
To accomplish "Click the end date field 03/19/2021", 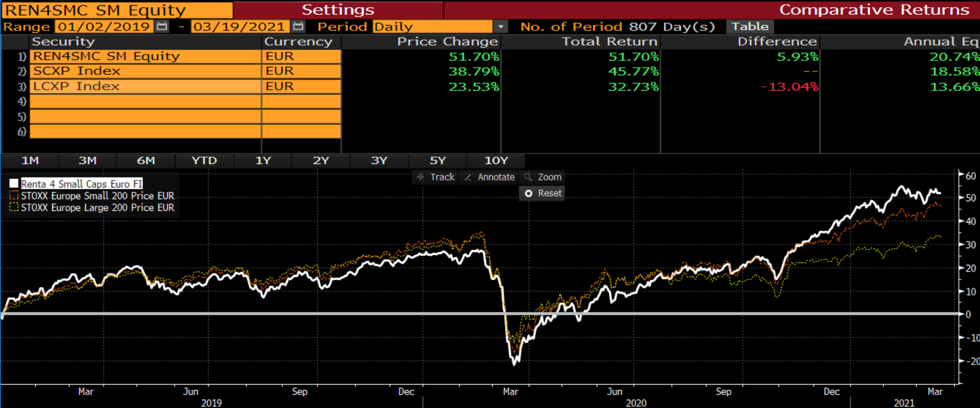I will pyautogui.click(x=240, y=26).
